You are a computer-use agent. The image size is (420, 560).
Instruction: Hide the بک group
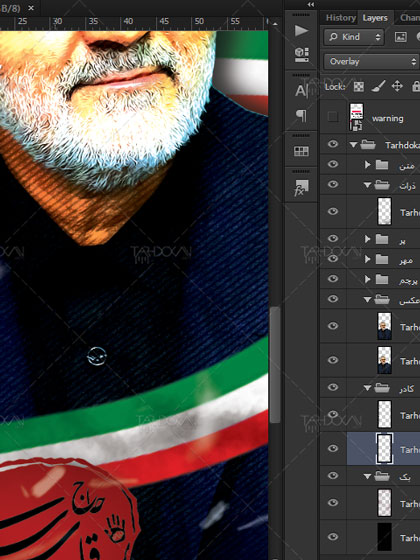point(333,475)
